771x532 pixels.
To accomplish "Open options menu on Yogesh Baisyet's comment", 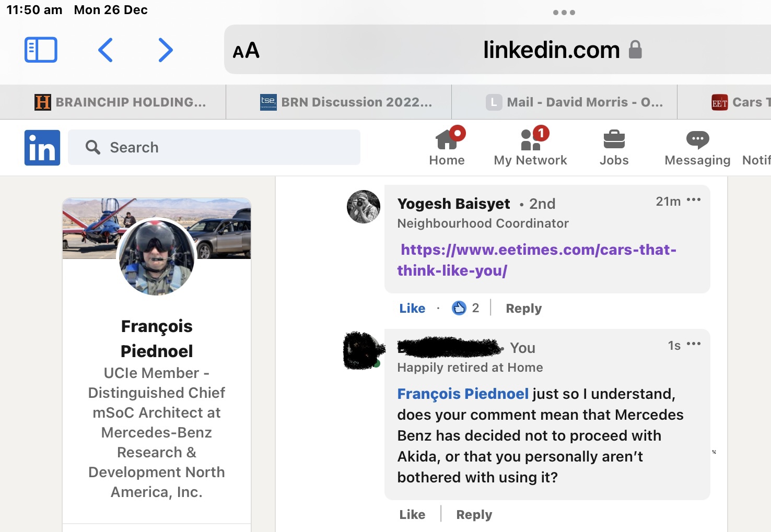I will click(694, 200).
